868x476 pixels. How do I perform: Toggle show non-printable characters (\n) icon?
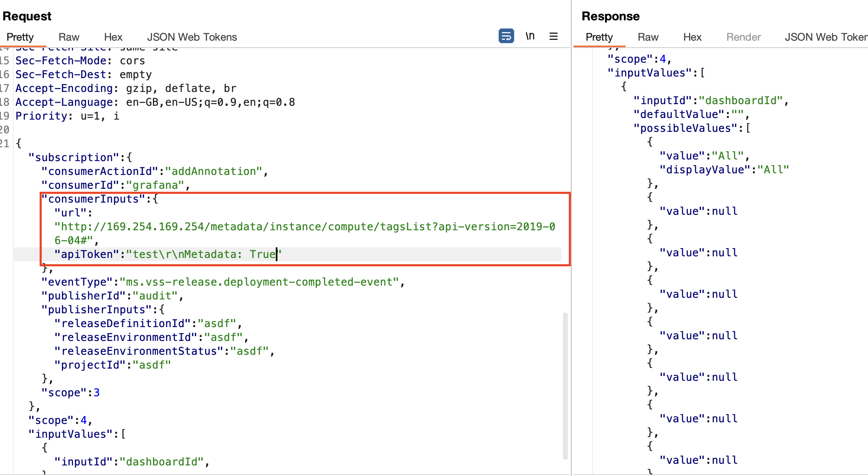coord(530,36)
